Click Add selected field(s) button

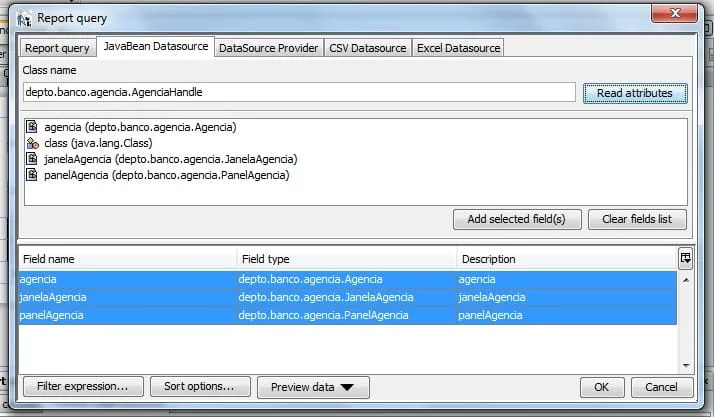pyautogui.click(x=517, y=219)
